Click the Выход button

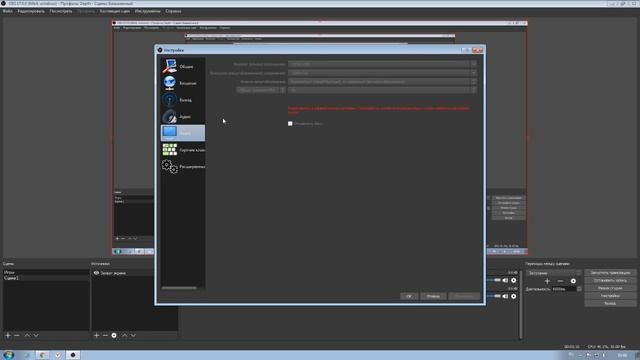pyautogui.click(x=610, y=303)
